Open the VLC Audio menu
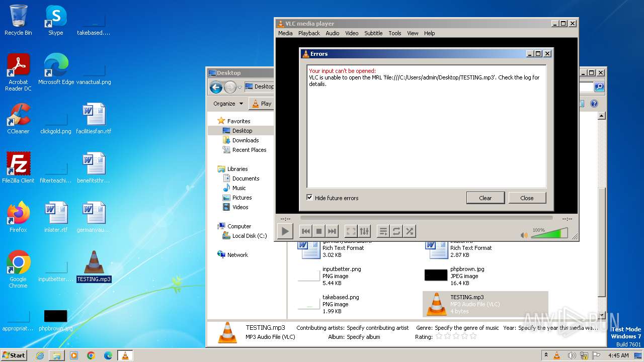The image size is (644, 362). tap(332, 33)
